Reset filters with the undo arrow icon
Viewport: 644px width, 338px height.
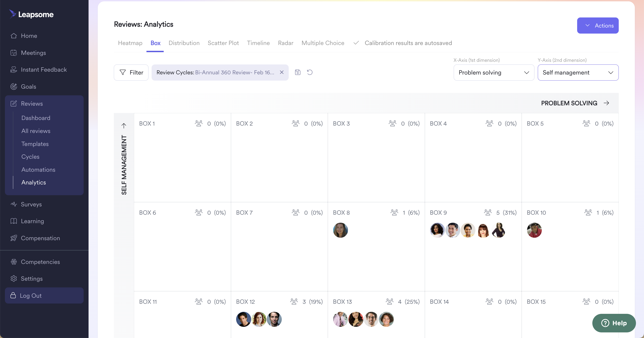pyautogui.click(x=310, y=72)
